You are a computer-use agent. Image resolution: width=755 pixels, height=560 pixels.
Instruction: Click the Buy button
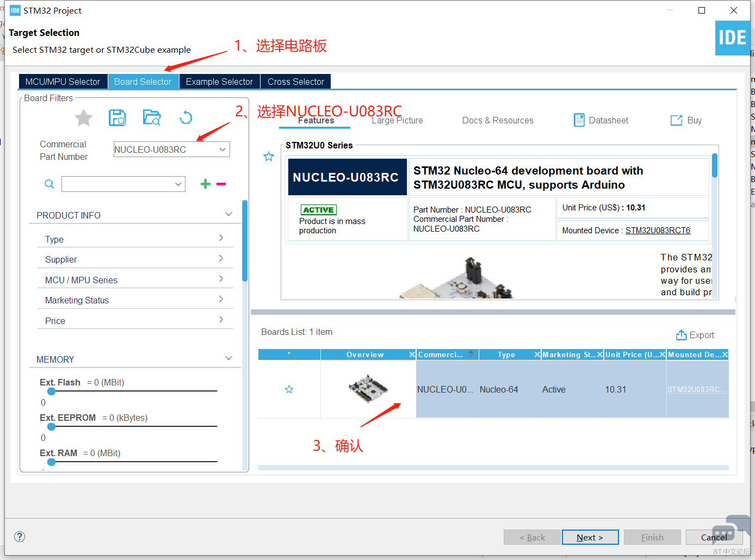(x=686, y=120)
